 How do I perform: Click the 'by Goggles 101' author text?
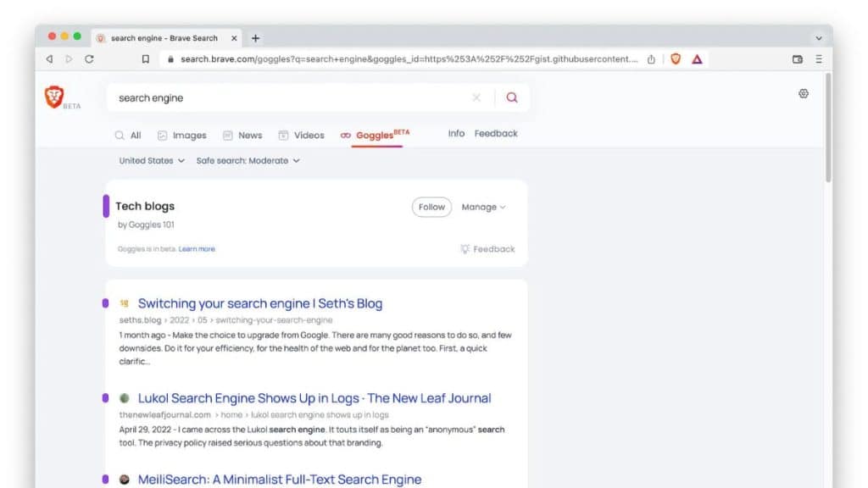[146, 225]
